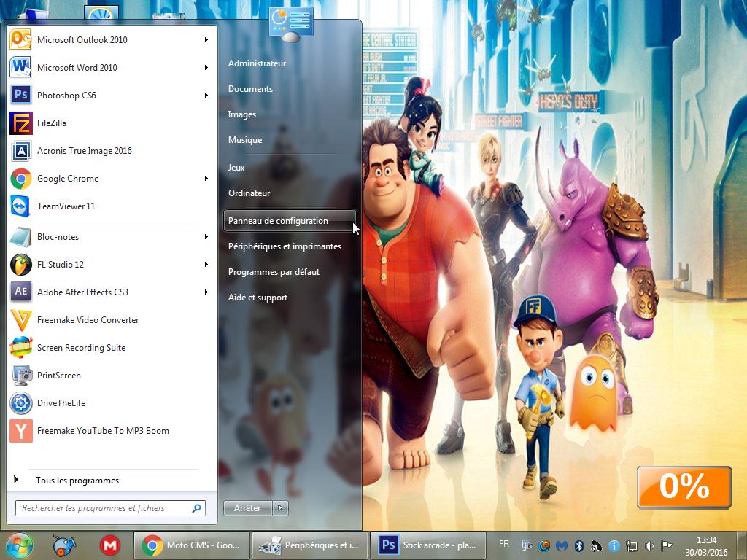Switch to the Moto CMS Chrome taskbar window
Screen dimensions: 747x560
pyautogui.click(x=190, y=545)
